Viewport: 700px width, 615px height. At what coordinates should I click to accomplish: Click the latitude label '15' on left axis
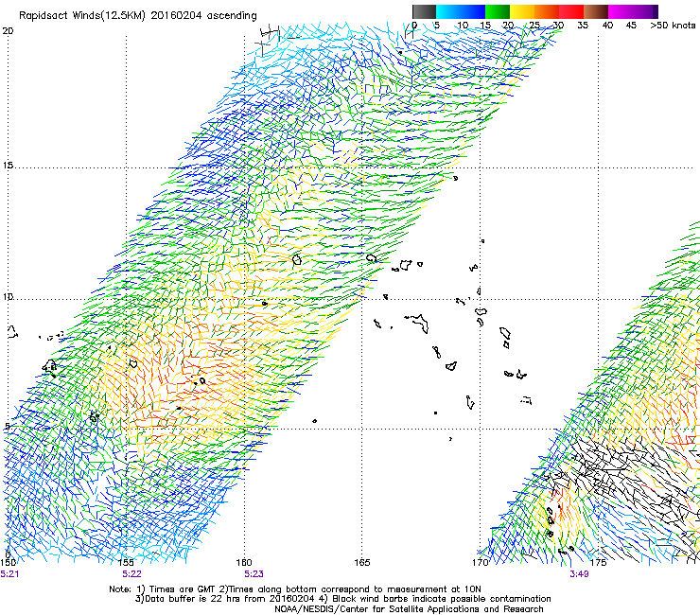(x=8, y=166)
